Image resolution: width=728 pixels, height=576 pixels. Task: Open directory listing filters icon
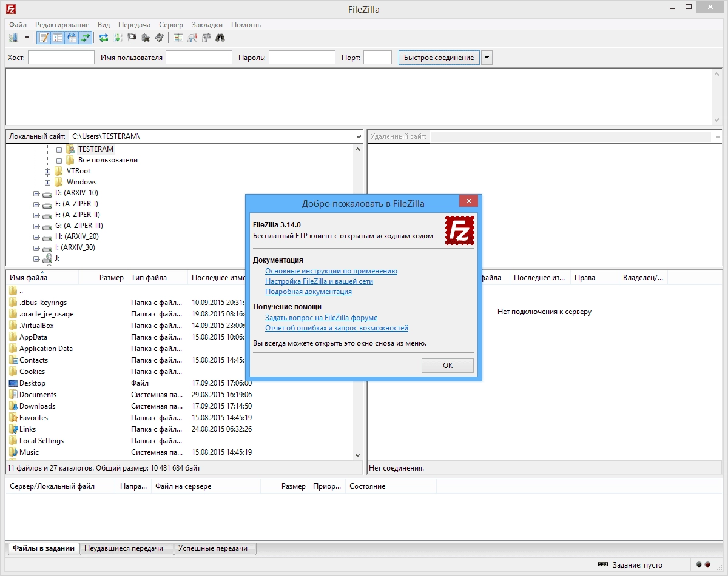[178, 38]
